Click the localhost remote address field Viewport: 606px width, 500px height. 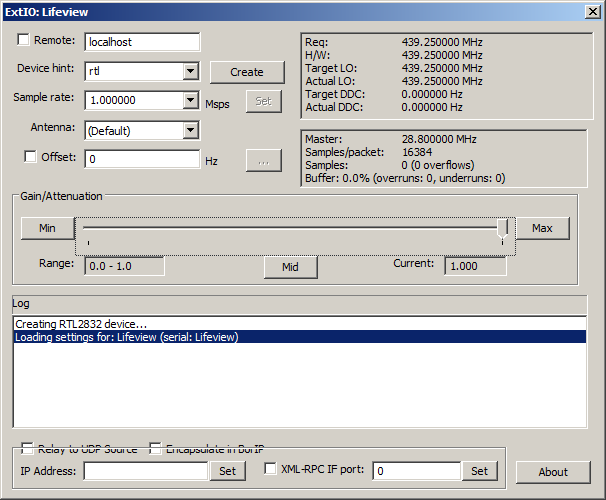click(x=141, y=42)
